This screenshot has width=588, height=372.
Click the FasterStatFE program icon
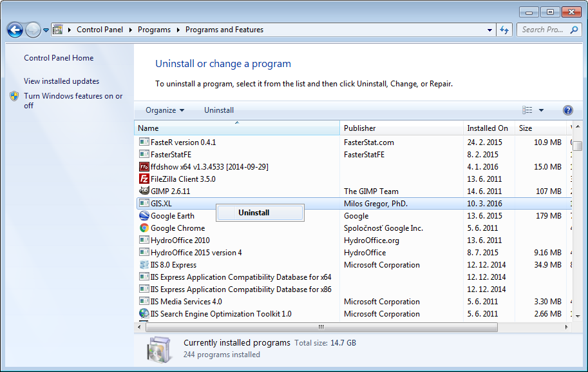[x=144, y=154]
